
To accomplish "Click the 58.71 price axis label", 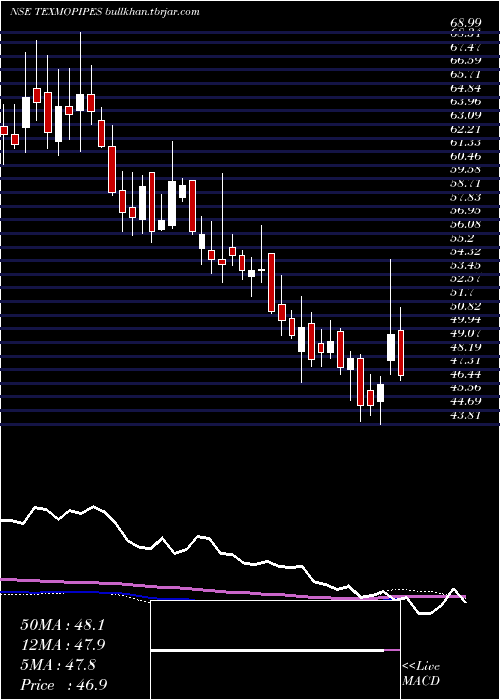I will (465, 183).
